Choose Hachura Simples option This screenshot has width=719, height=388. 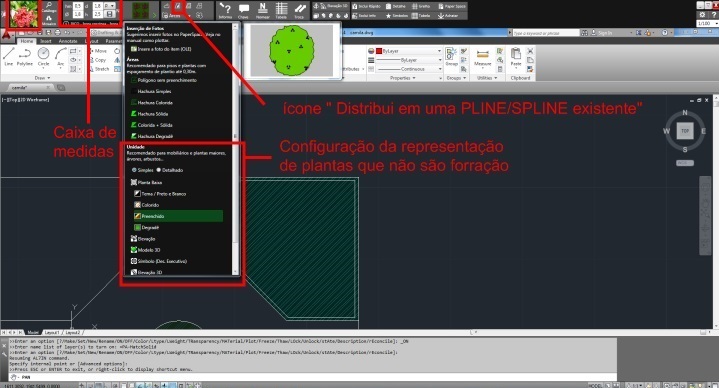151,91
